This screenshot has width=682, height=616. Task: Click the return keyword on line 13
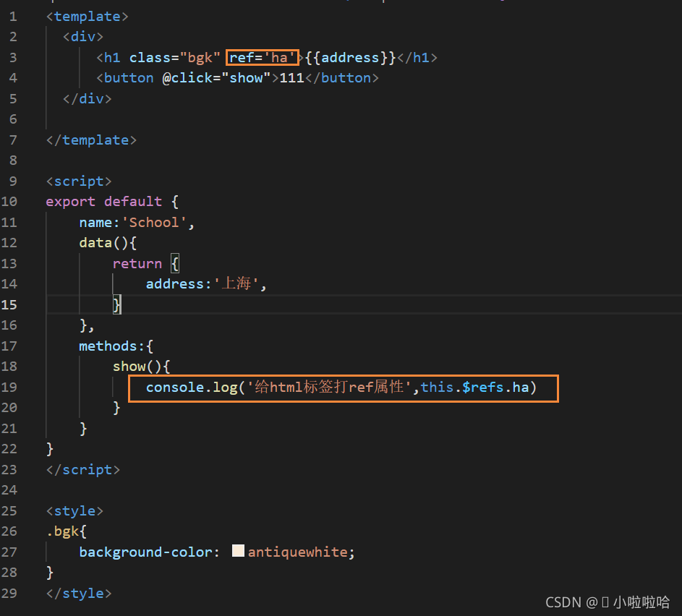coord(137,263)
